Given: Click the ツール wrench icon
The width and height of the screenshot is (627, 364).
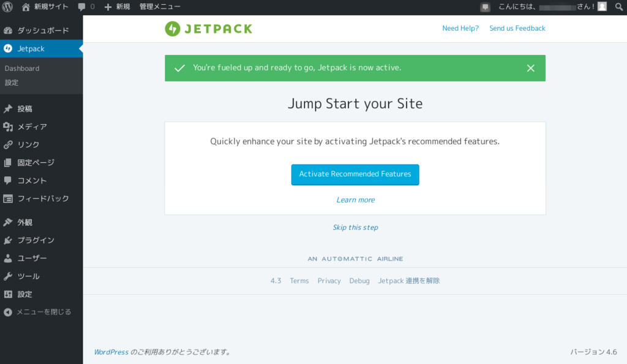Looking at the screenshot, I should 8,276.
